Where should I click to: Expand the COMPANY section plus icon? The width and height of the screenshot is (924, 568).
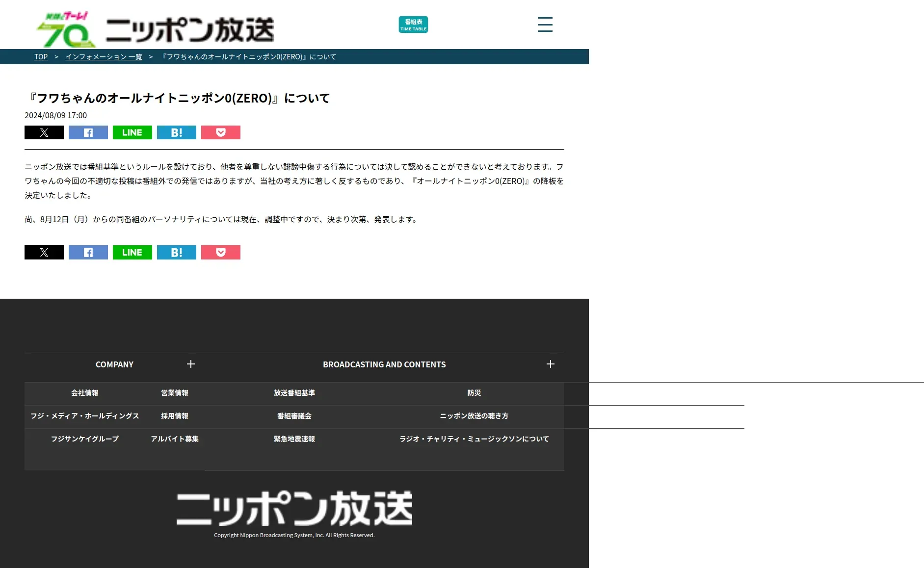click(191, 364)
